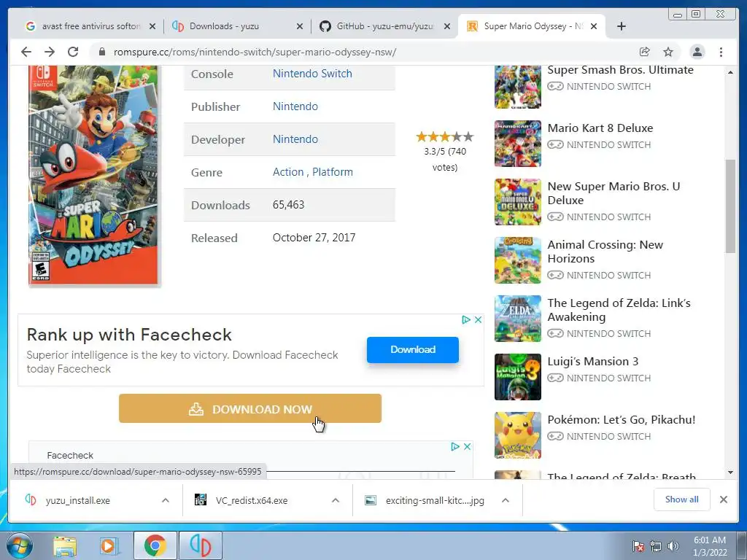Click the address bar URL field
The image size is (747, 560).
tap(362, 52)
